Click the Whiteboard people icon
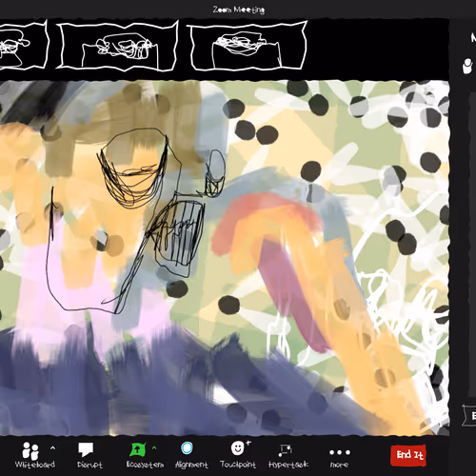Screen dimensions: 476x476 coord(30,450)
